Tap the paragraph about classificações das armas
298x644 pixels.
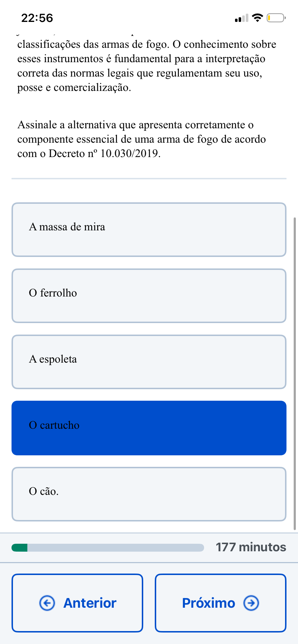[147, 66]
